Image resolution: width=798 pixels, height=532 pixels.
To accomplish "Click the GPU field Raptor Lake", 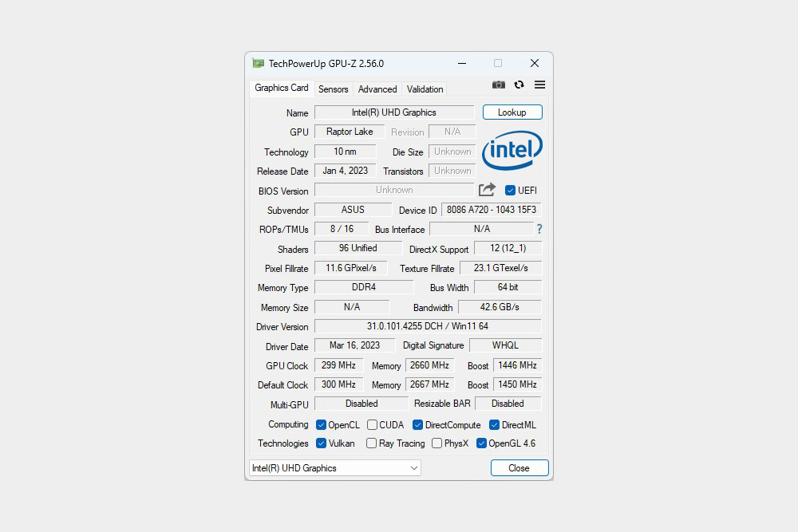I will (350, 132).
